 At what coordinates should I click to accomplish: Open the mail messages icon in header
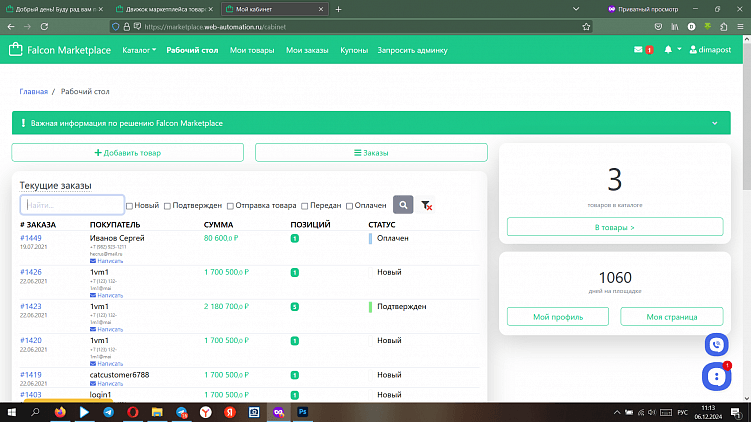click(x=638, y=49)
